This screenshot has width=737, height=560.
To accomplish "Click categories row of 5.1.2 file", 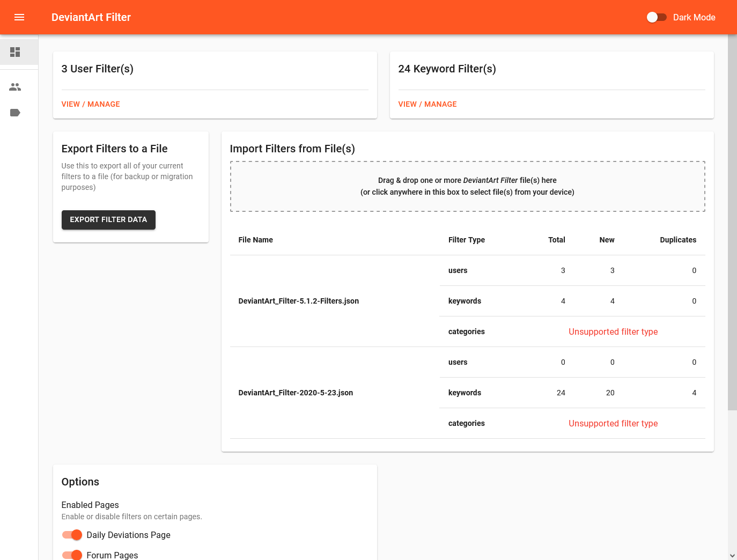I will pos(572,331).
